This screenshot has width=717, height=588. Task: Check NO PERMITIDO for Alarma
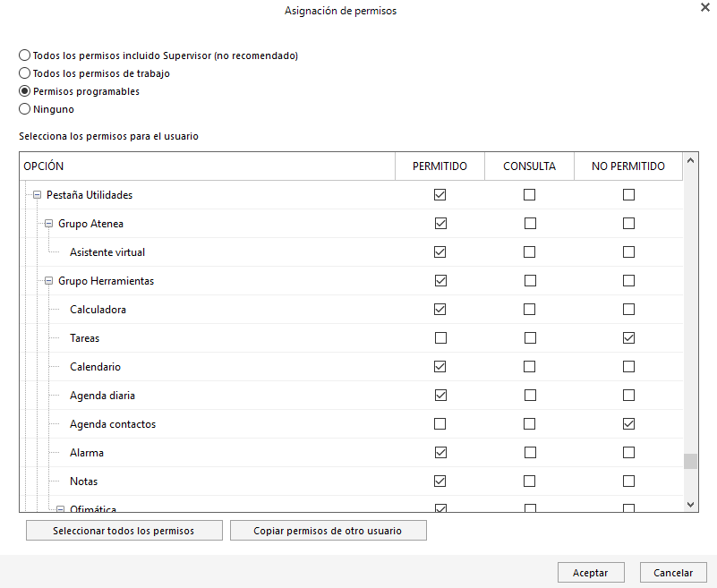click(628, 453)
